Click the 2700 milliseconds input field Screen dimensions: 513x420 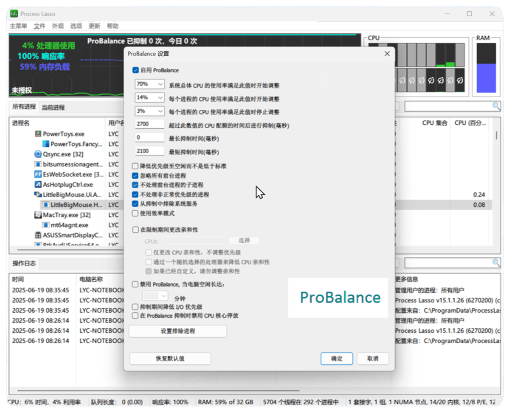click(150, 124)
